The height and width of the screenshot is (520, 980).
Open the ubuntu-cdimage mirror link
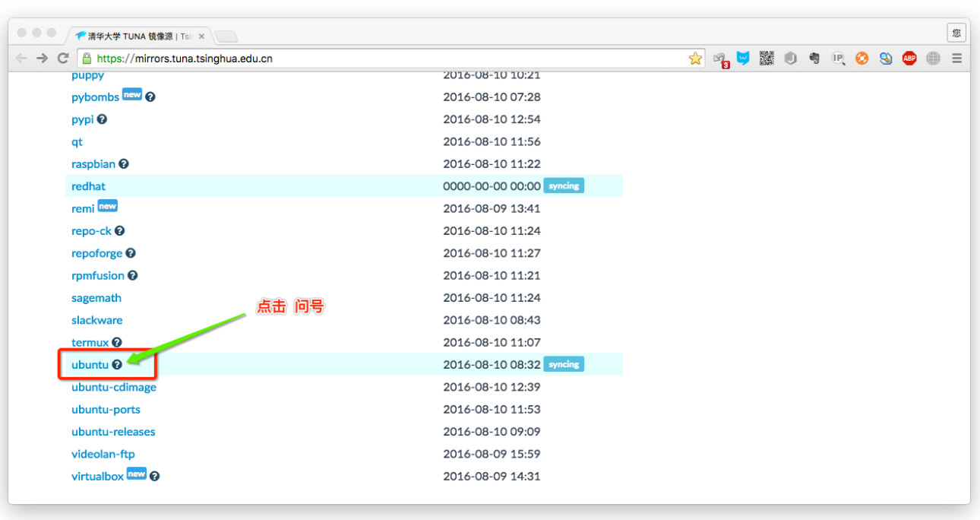coord(113,387)
